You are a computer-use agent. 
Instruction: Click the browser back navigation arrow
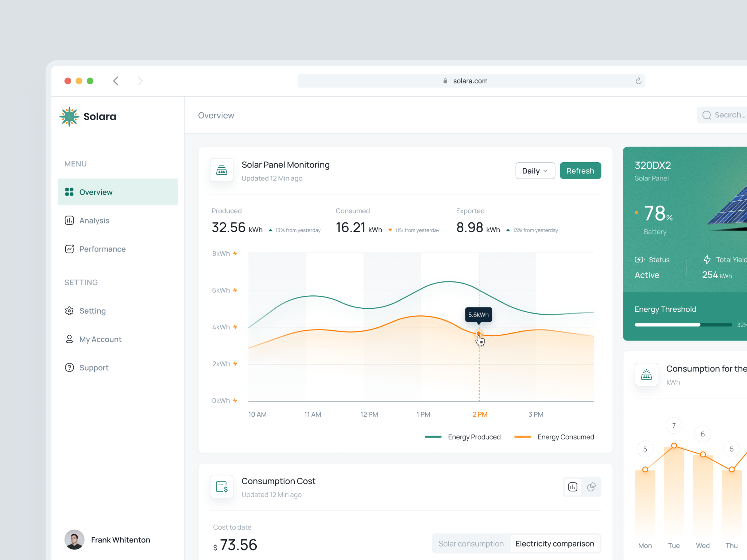click(116, 81)
